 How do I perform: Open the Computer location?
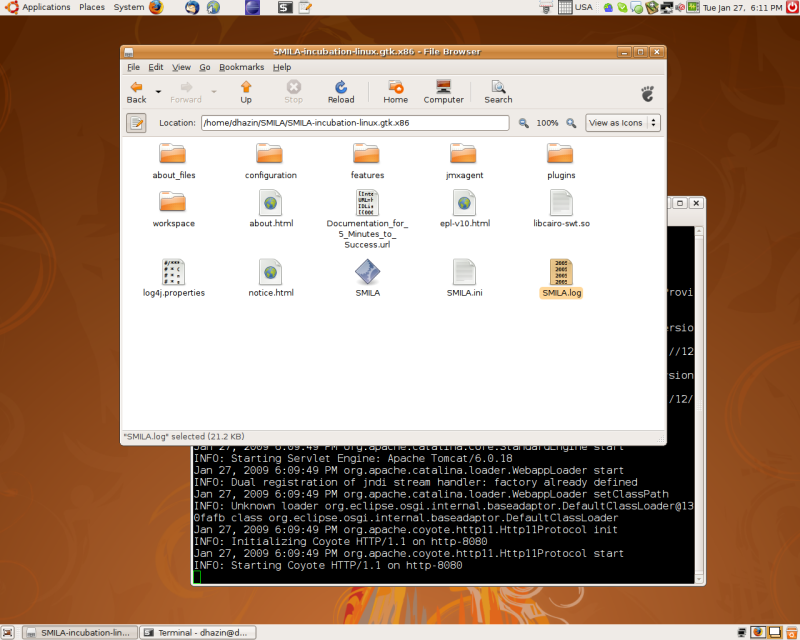point(443,92)
